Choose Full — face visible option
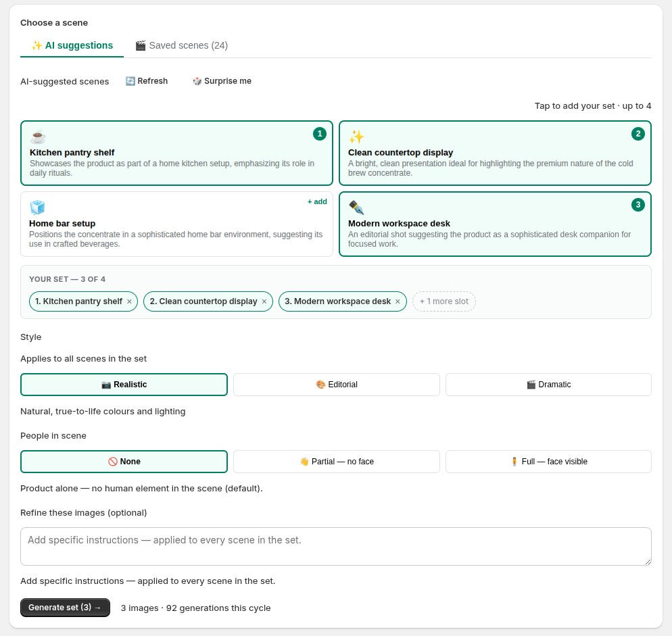The width and height of the screenshot is (672, 636). (548, 462)
